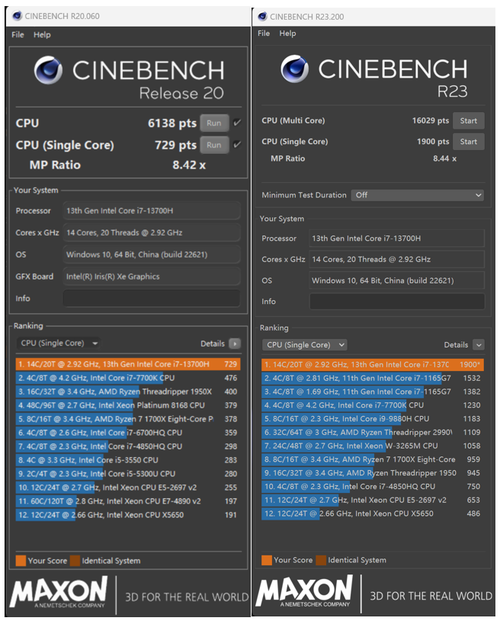Viewport: 500px width, 621px height.
Task: Select R23 row i7-1165G7 1.69 GHz 1382
Action: [x=373, y=392]
